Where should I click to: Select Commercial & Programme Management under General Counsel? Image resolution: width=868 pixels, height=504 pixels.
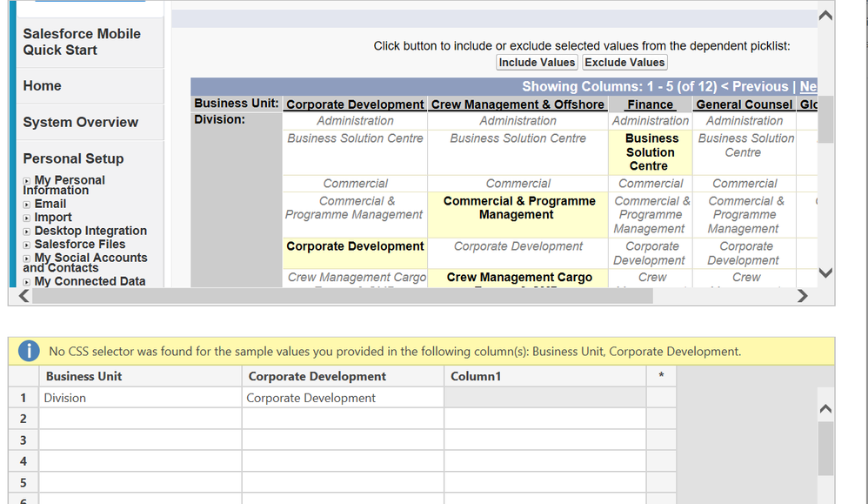tap(745, 215)
